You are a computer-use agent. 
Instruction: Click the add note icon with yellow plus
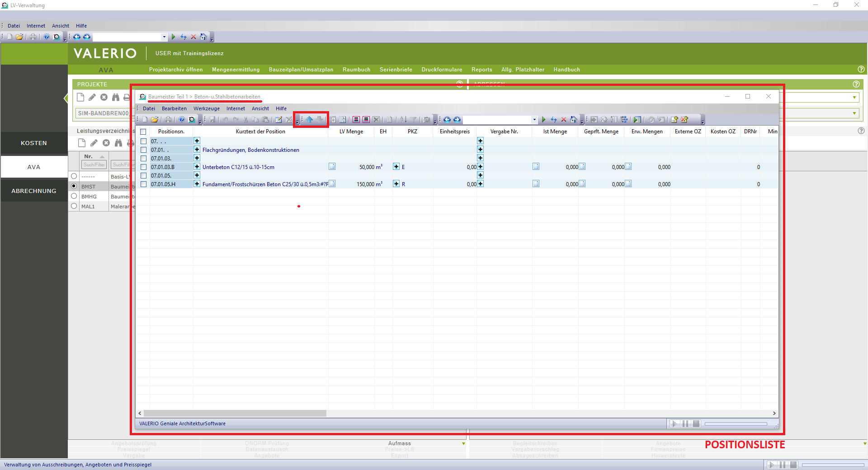(x=675, y=120)
